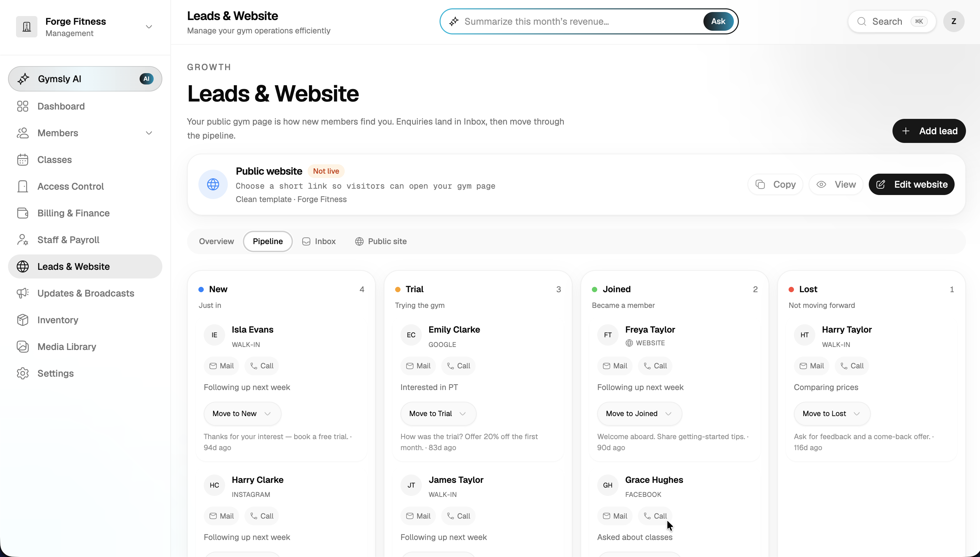This screenshot has width=980, height=557.
Task: Switch to the Inbox tab
Action: (319, 241)
